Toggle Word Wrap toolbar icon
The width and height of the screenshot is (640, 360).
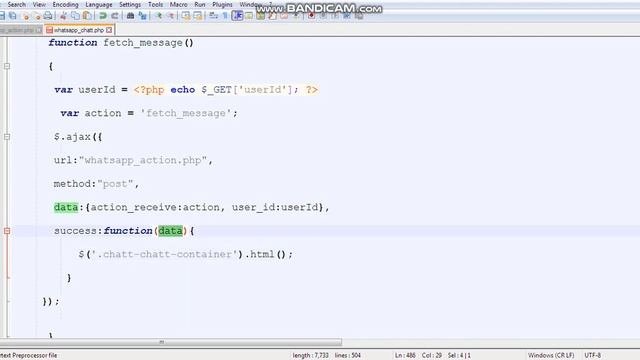click(213, 16)
